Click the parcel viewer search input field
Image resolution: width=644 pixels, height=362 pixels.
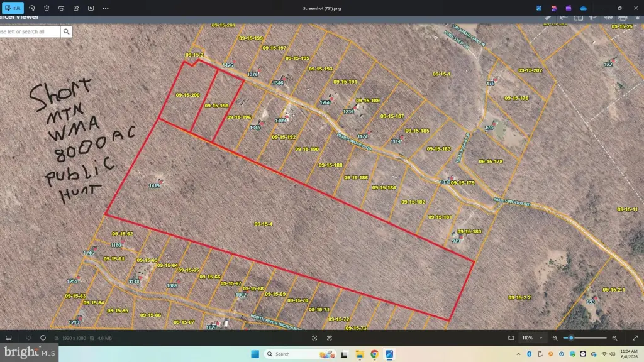30,31
